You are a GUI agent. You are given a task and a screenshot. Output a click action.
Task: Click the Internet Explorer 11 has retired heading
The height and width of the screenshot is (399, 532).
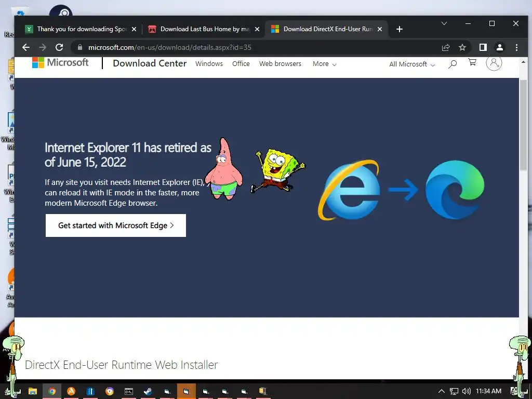coord(128,155)
